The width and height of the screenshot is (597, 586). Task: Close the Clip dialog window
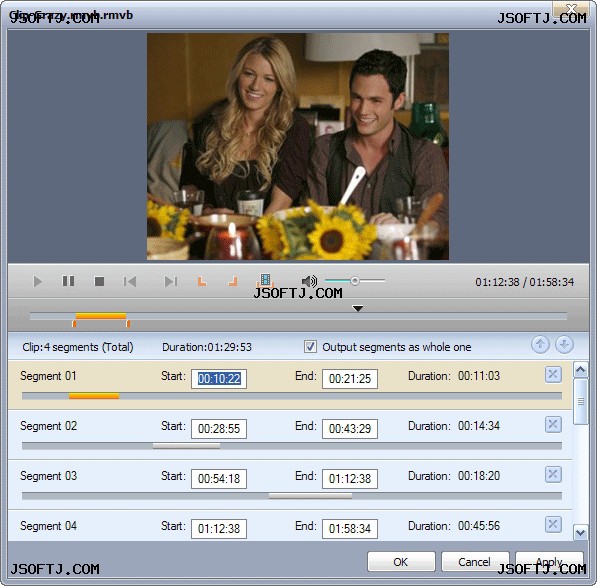[x=571, y=8]
